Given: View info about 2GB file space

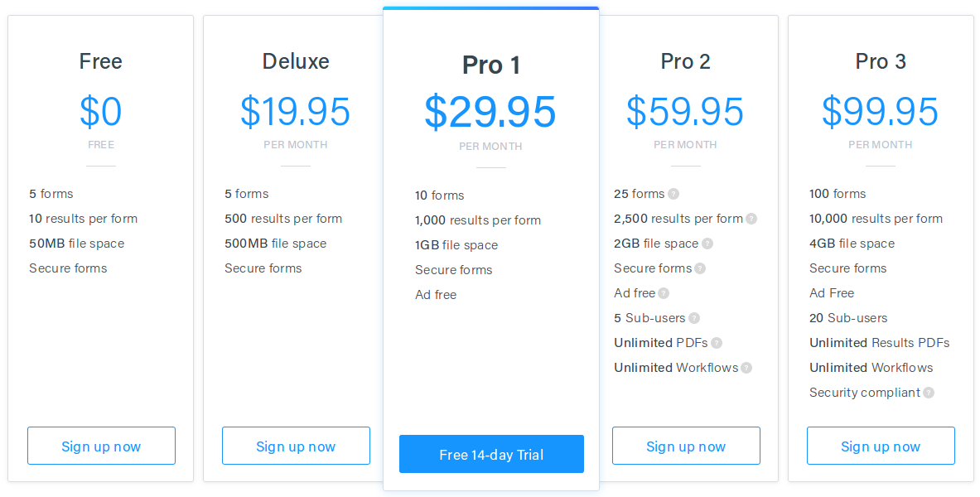Looking at the screenshot, I should (x=708, y=243).
